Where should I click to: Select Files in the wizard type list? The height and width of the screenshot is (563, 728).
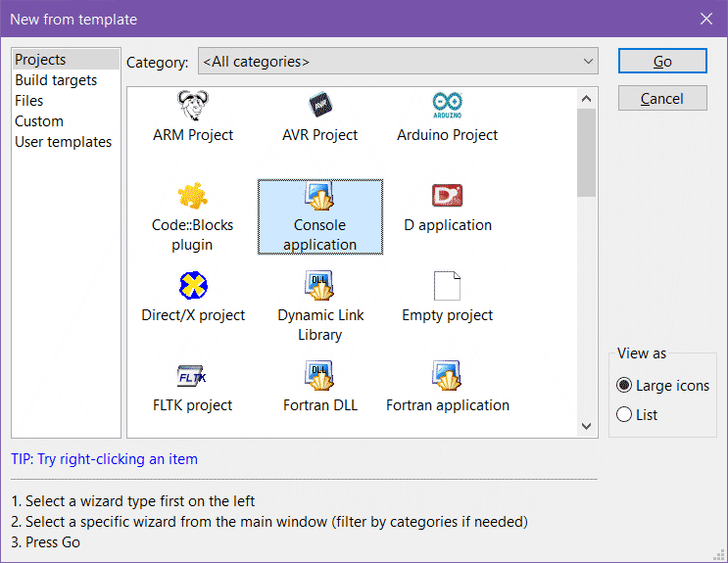coord(29,101)
